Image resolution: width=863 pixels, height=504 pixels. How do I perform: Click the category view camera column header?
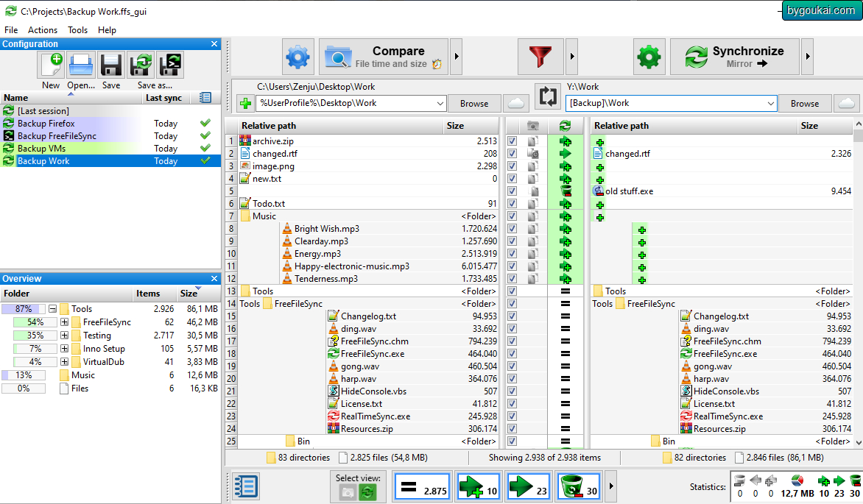click(x=533, y=126)
